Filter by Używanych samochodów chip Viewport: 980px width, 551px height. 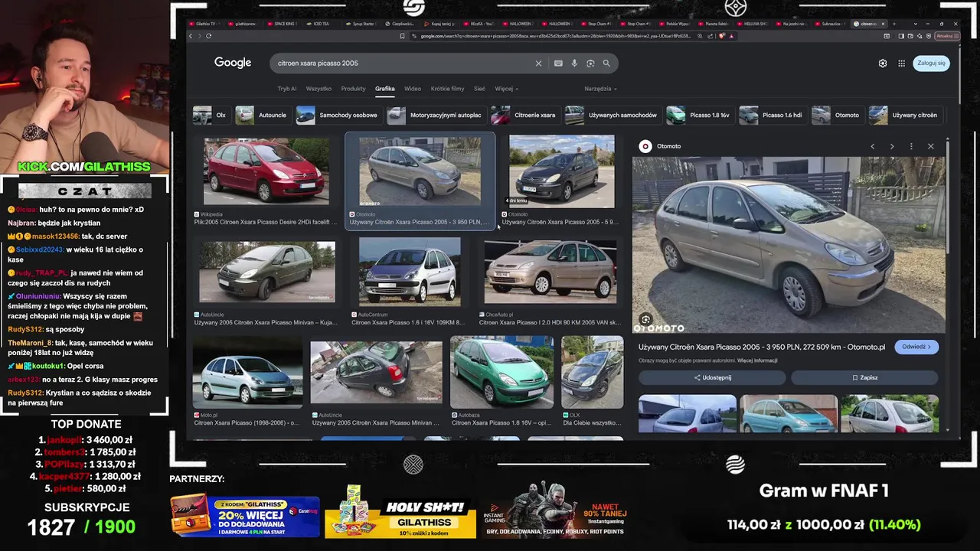pos(612,115)
